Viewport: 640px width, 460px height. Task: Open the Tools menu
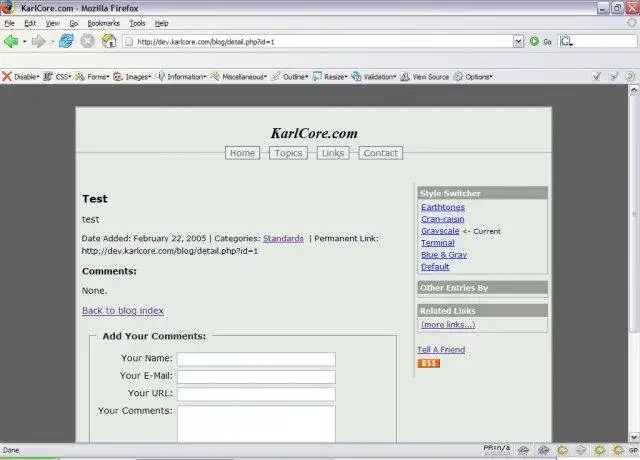tap(137, 23)
